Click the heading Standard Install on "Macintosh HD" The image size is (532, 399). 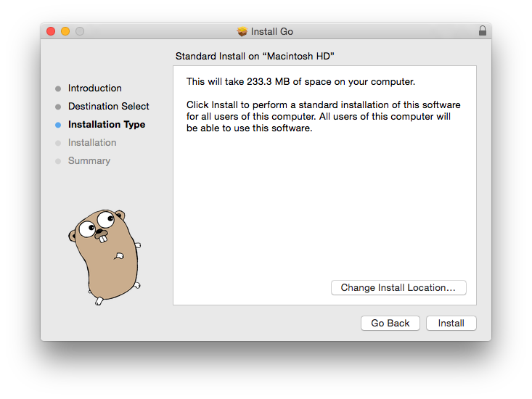point(255,56)
